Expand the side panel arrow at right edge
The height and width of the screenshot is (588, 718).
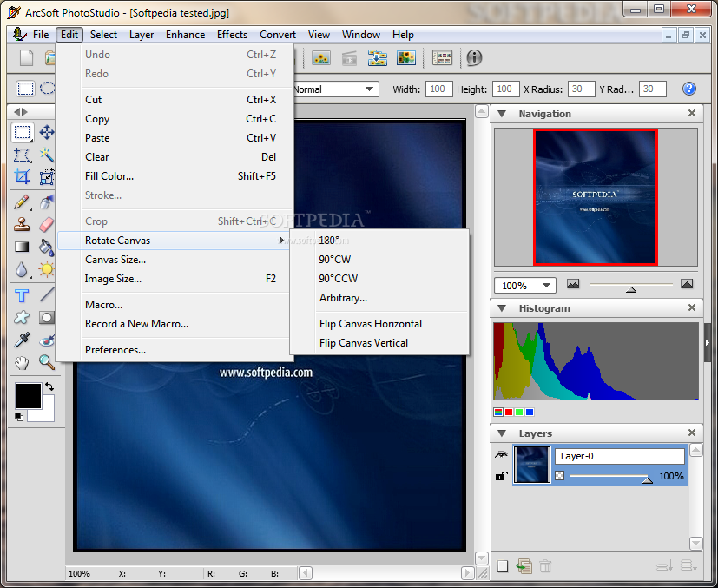708,342
